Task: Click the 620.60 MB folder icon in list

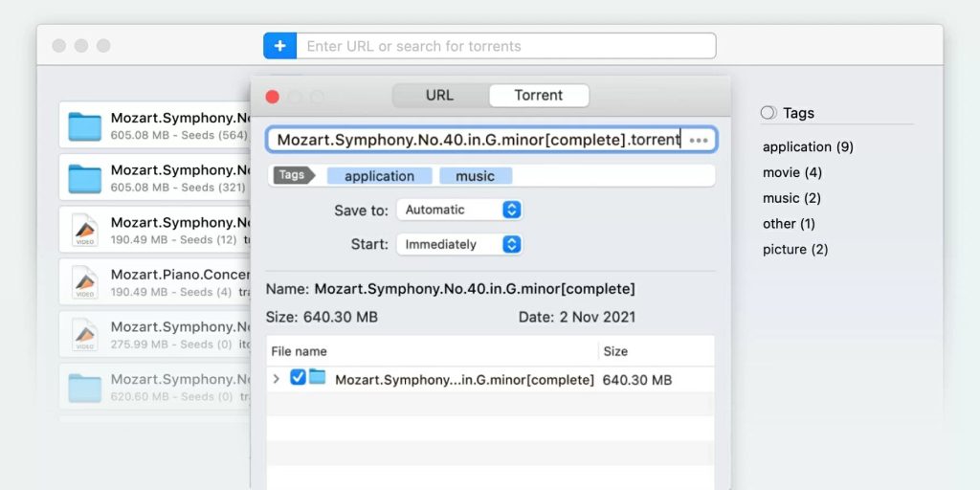Action: coord(84,389)
